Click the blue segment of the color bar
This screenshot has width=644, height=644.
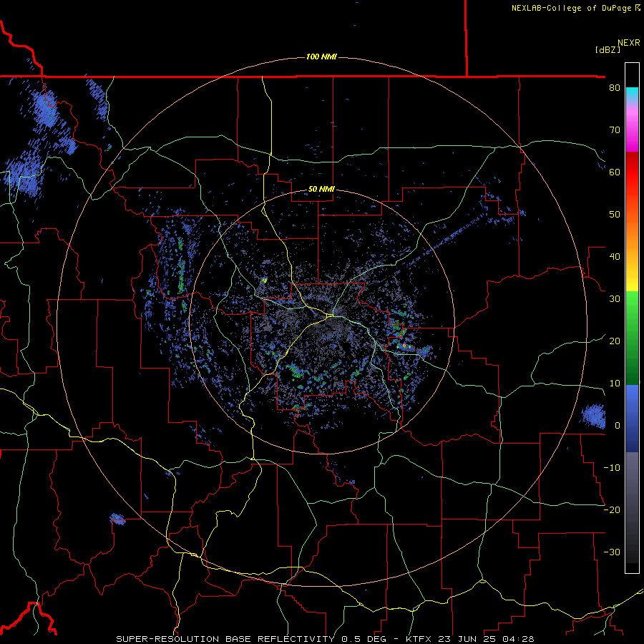pyautogui.click(x=632, y=419)
